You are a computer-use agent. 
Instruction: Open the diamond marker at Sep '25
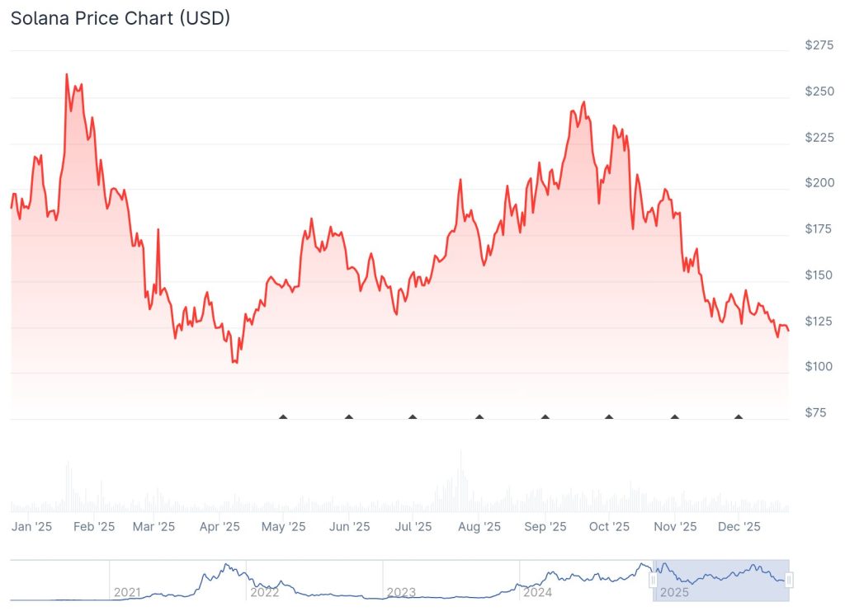(x=545, y=417)
